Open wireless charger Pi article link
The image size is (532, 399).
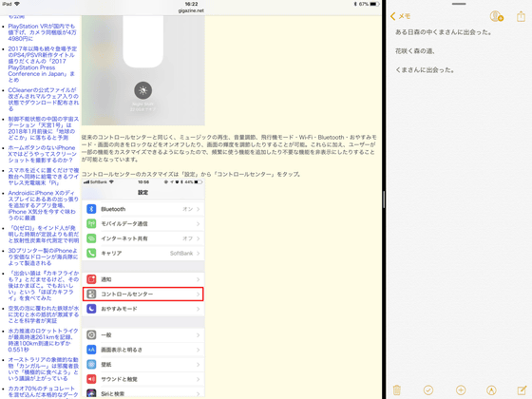tap(43, 177)
